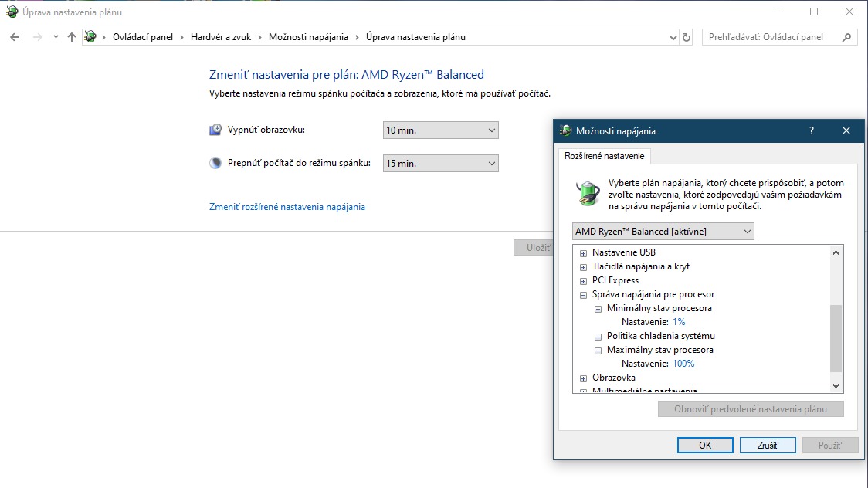Image resolution: width=868 pixels, height=488 pixels.
Task: Click the back navigation arrow
Action: 15,37
